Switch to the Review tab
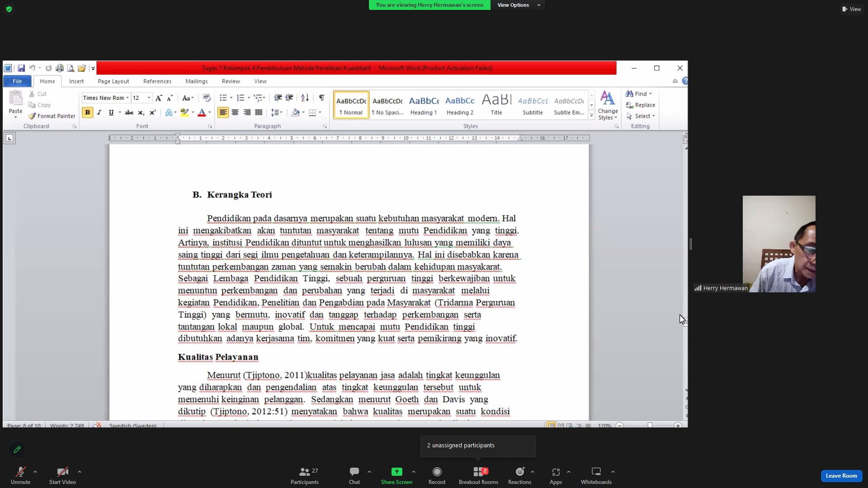The height and width of the screenshot is (488, 868). point(231,81)
